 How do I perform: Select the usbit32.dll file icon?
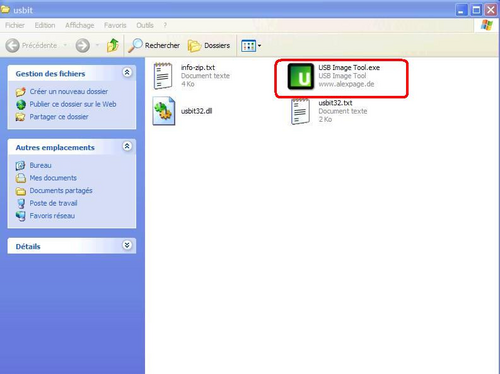(x=164, y=111)
